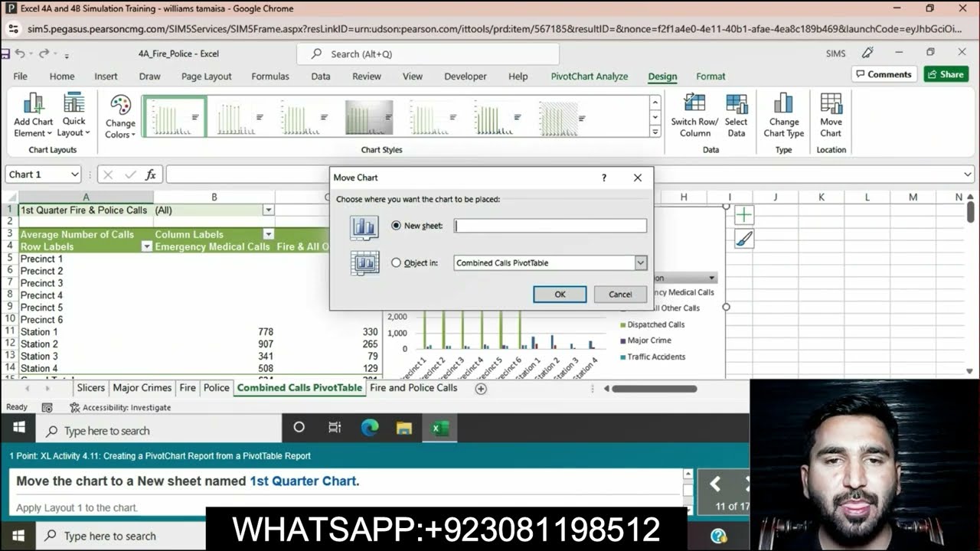Expand the formula bar
Screen dimensions: 980x551
pos(968,174)
